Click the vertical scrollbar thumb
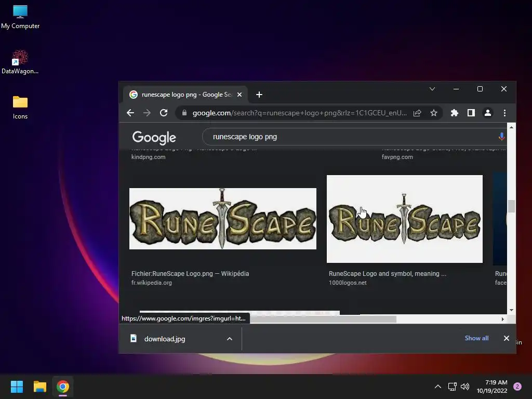532x399 pixels. pos(511,206)
